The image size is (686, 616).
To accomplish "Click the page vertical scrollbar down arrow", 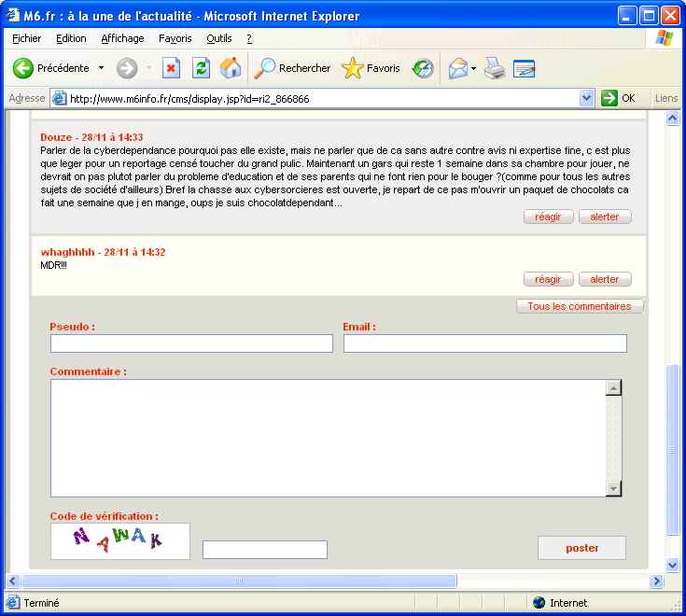I will pos(672,565).
